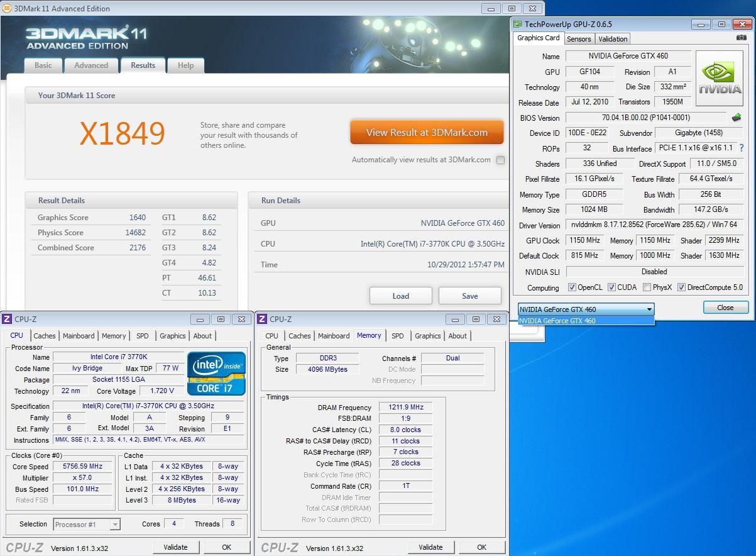Open Memory tab in left CPU-Z window

point(114,336)
